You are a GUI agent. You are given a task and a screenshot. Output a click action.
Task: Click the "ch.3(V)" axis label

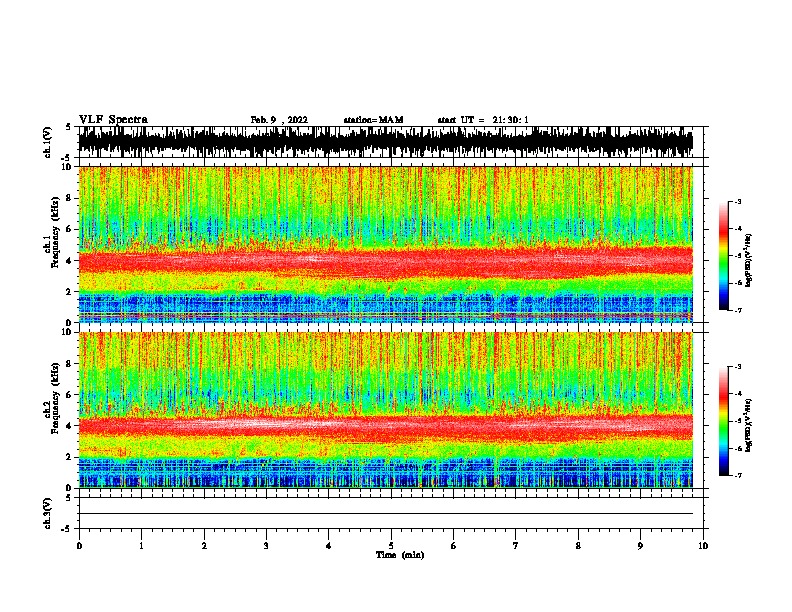pyautogui.click(x=47, y=513)
